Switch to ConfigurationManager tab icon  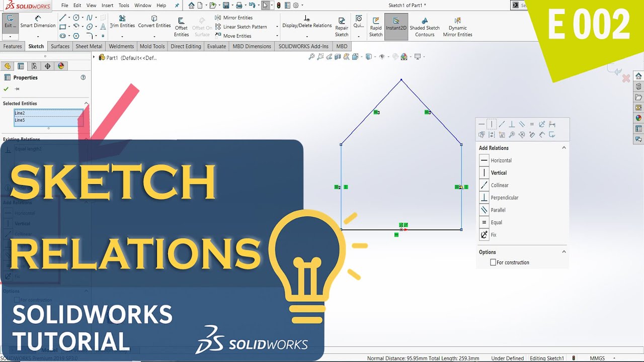tap(34, 66)
